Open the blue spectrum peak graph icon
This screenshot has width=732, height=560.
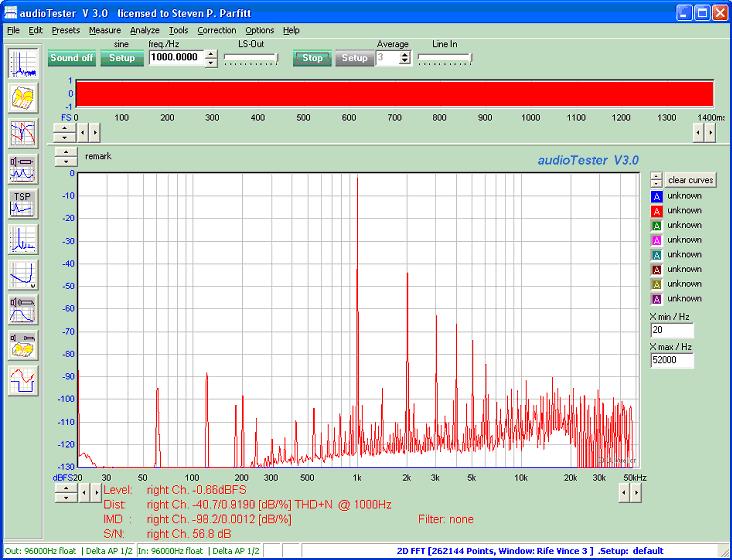(x=23, y=239)
